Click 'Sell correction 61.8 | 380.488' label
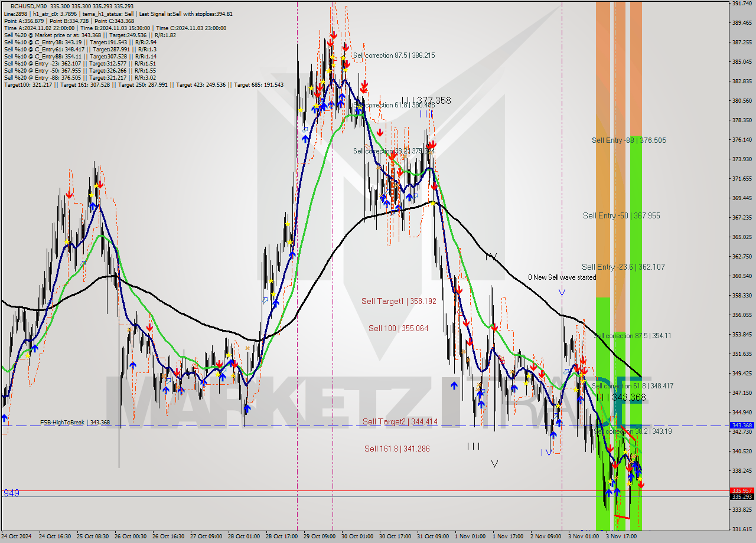 pos(393,105)
